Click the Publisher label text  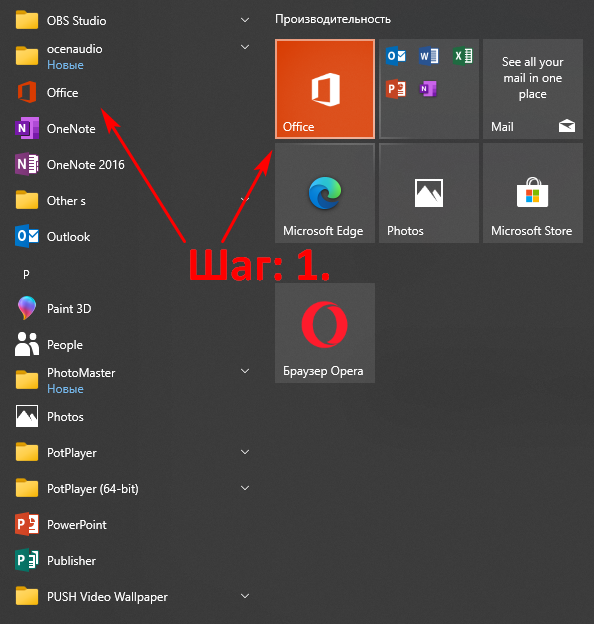pos(71,561)
